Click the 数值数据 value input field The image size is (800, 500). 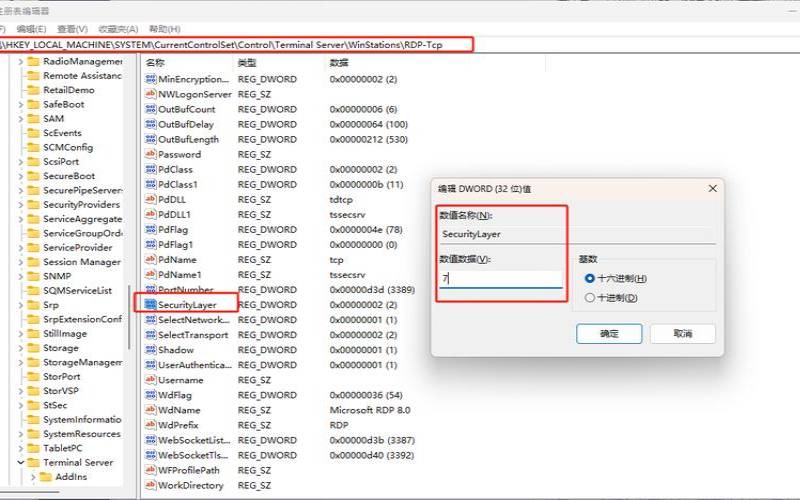[500, 279]
